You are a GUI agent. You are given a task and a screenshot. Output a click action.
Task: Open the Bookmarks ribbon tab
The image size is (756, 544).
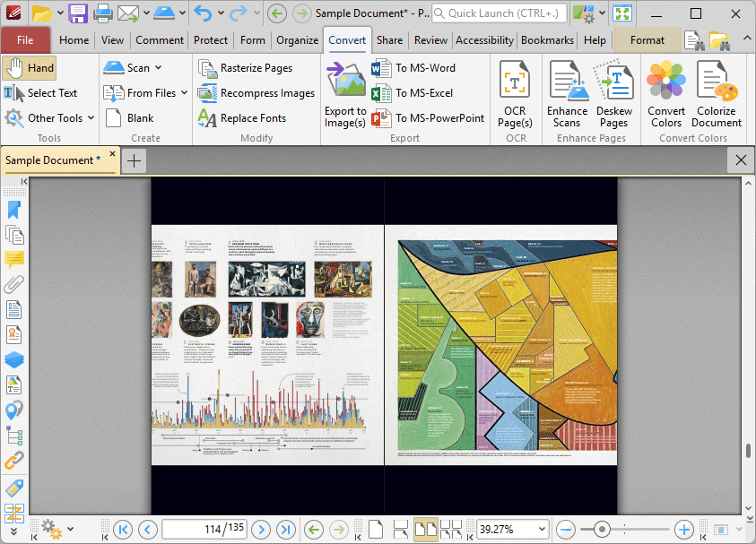coord(547,40)
